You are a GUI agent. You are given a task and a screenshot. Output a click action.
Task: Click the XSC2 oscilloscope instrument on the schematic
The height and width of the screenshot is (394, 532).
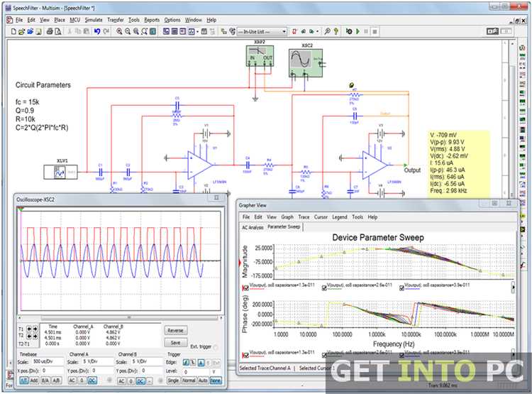coord(306,63)
